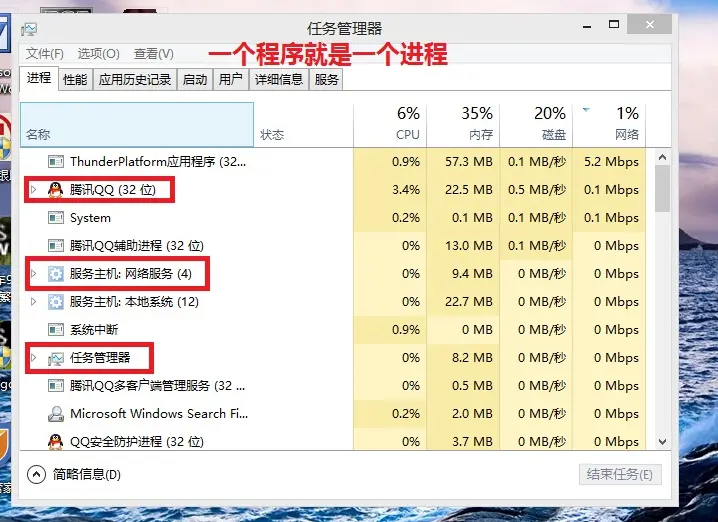718x522 pixels.
Task: Click the scrollbar up arrow
Action: tap(663, 157)
